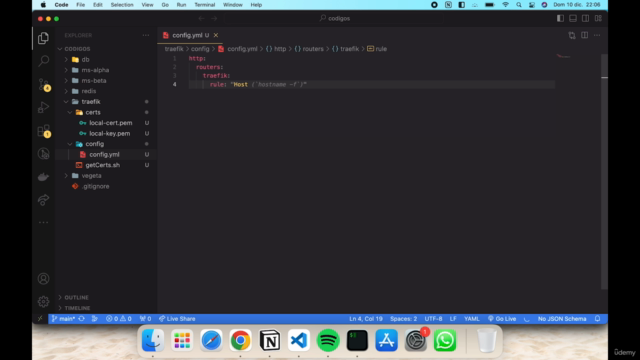Change YAML language mode

click(x=471, y=319)
